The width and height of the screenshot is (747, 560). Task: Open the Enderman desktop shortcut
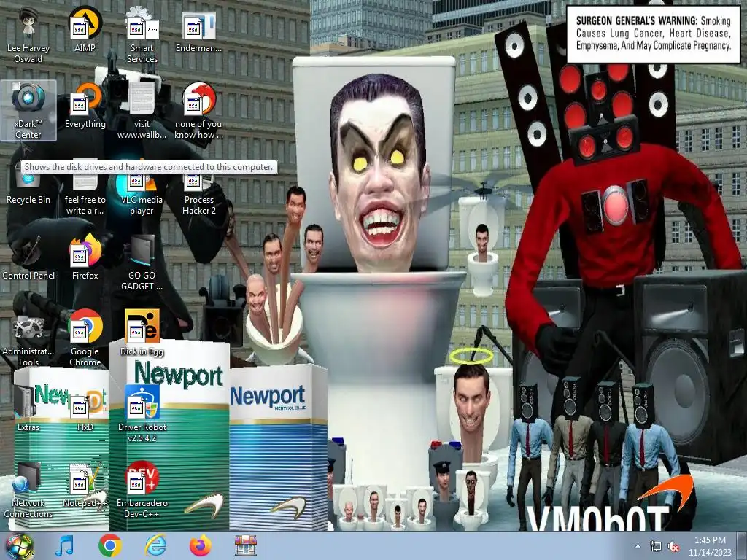point(198,31)
